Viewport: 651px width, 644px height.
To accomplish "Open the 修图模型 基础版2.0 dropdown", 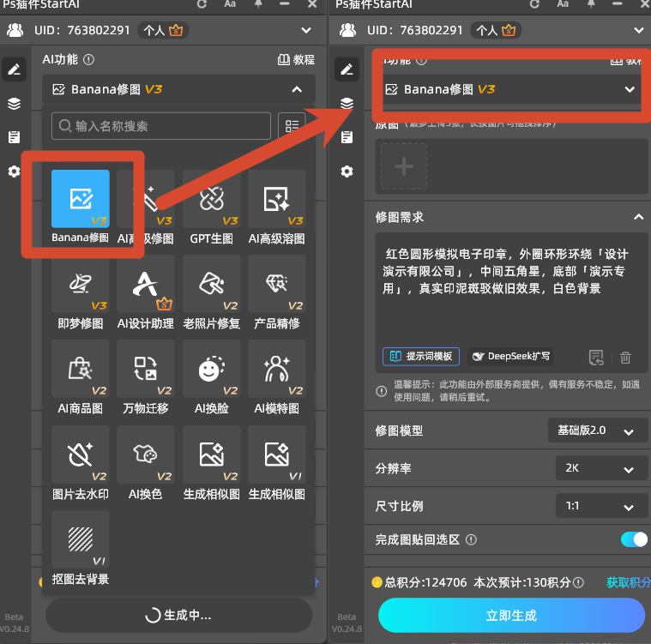I will (598, 430).
